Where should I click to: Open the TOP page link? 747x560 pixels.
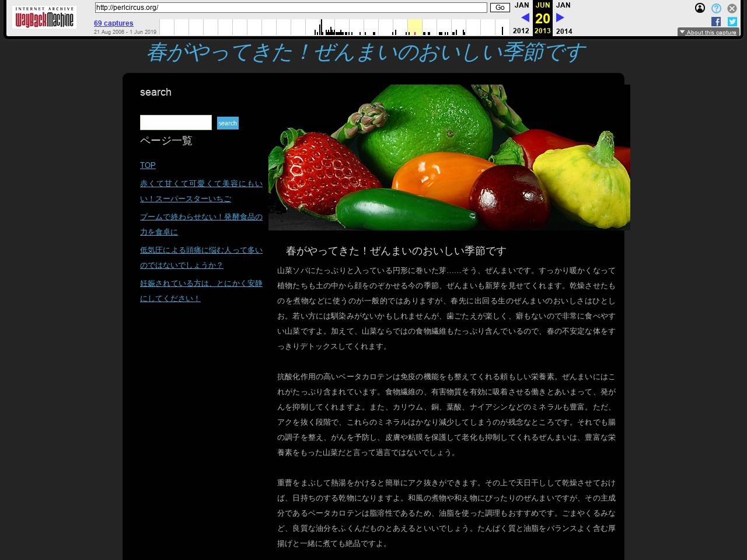(x=147, y=165)
